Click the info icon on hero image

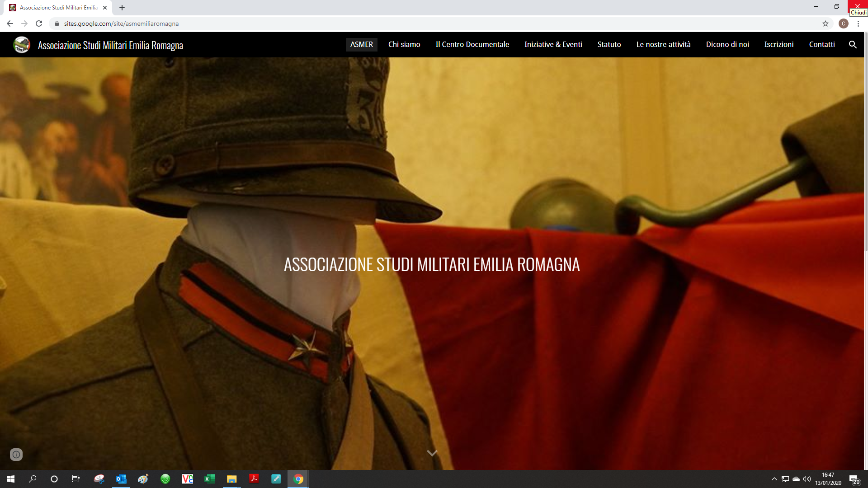(x=16, y=455)
